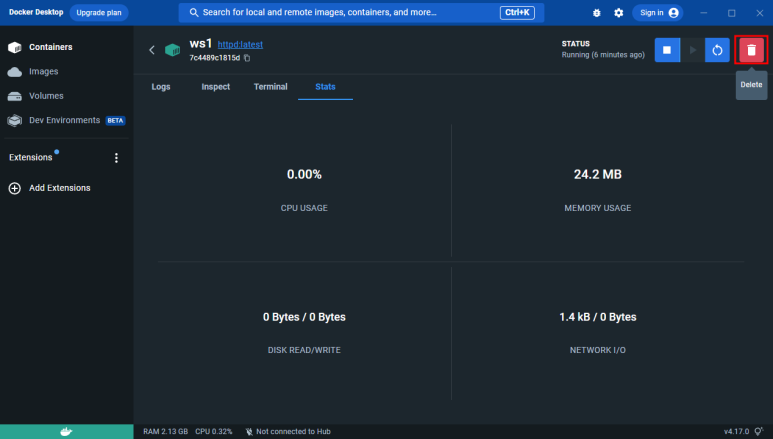Click the Containers sidebar icon
773x439 pixels.
15,47
